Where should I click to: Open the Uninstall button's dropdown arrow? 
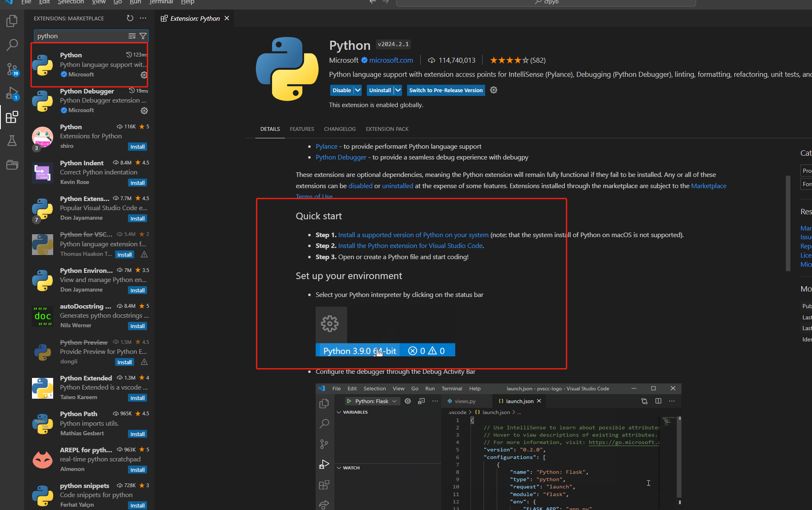click(x=397, y=90)
